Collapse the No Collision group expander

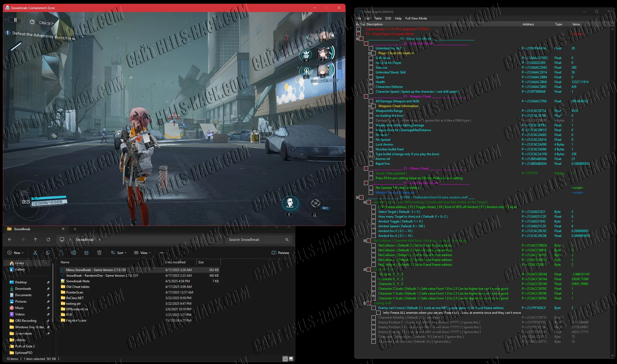[x=365, y=241]
